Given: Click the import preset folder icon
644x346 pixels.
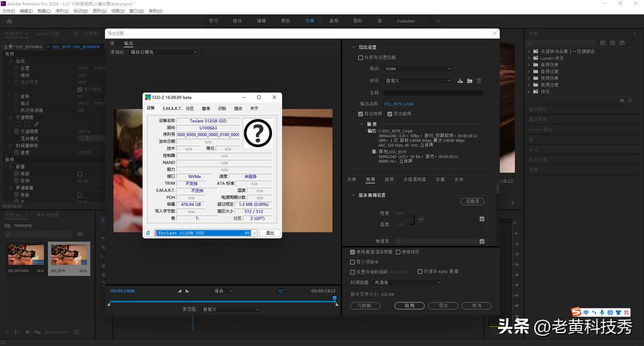Looking at the screenshot, I should 470,81.
